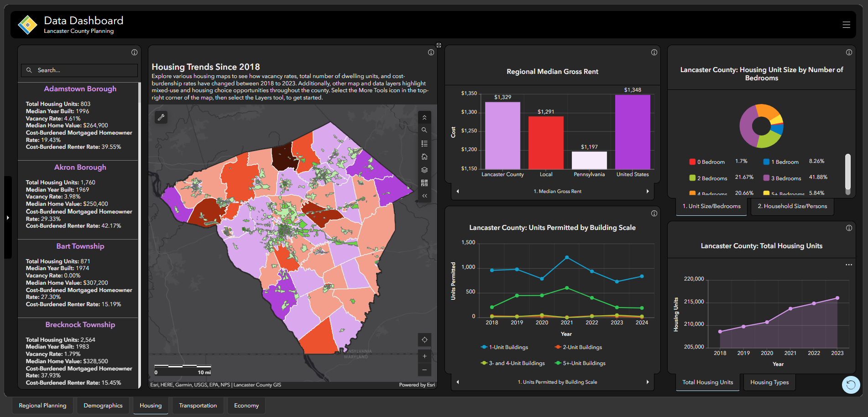868x417 pixels.
Task: Click the refresh button in the bottom-right corner
Action: point(851,385)
